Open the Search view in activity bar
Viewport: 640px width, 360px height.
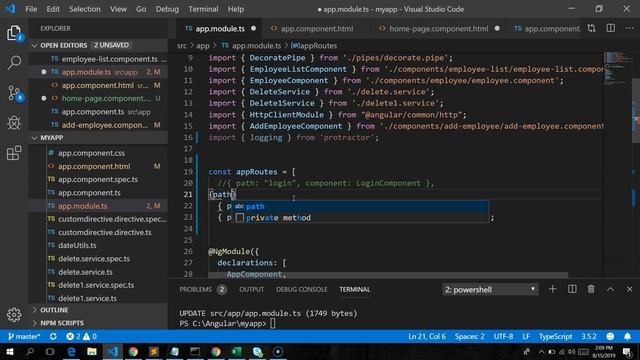[x=14, y=62]
